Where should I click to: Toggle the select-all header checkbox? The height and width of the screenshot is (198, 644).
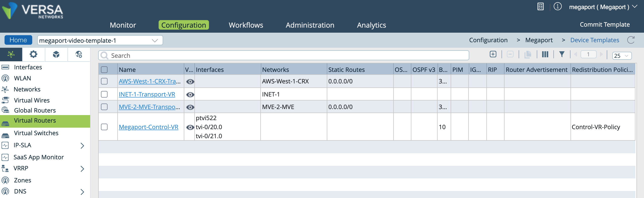104,70
